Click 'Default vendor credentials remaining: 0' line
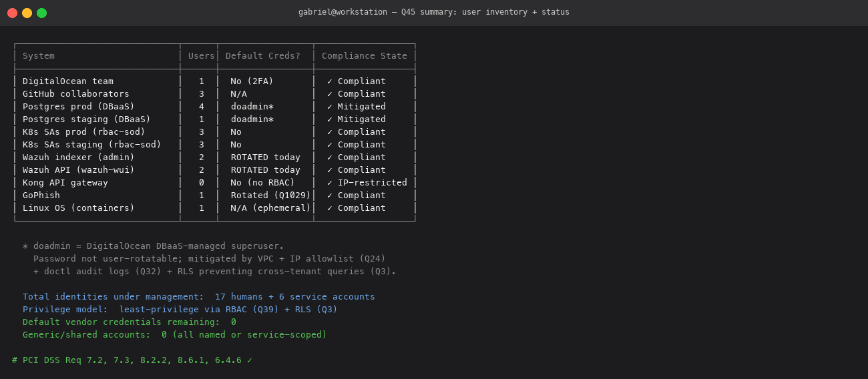The width and height of the screenshot is (868, 379). tap(130, 322)
